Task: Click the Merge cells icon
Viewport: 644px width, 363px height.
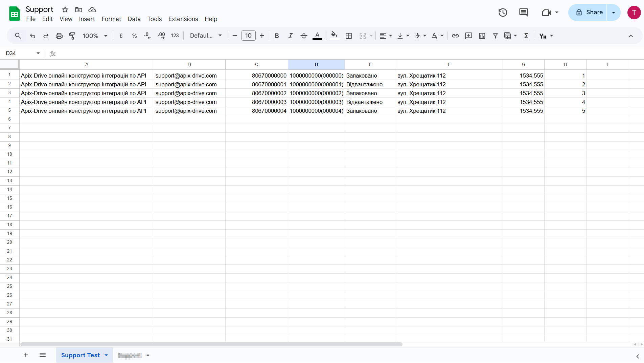Action: tap(363, 36)
